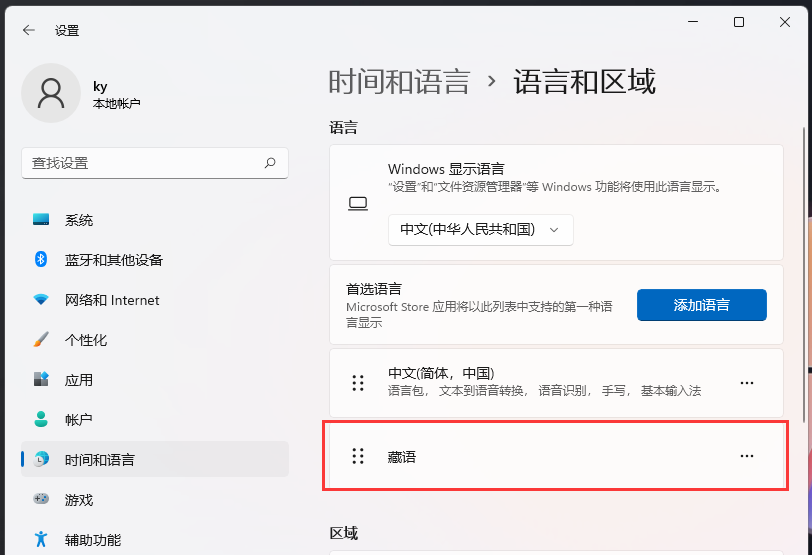Open the Windows display language dropdown
The image size is (812, 555).
click(x=481, y=230)
